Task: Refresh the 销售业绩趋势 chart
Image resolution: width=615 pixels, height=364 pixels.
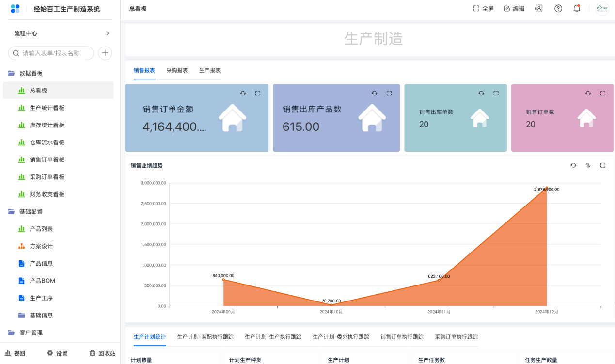Action: click(x=573, y=165)
